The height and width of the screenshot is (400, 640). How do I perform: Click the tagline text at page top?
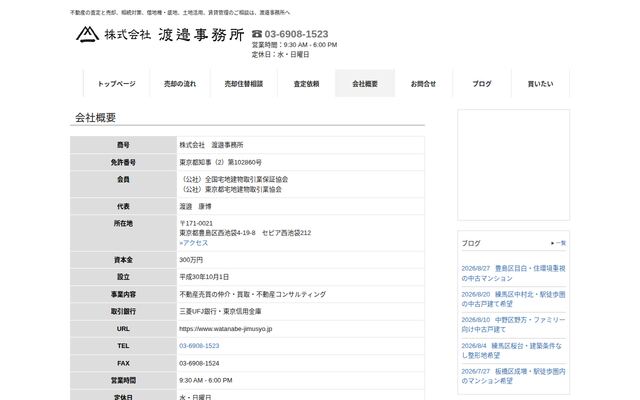click(x=180, y=13)
